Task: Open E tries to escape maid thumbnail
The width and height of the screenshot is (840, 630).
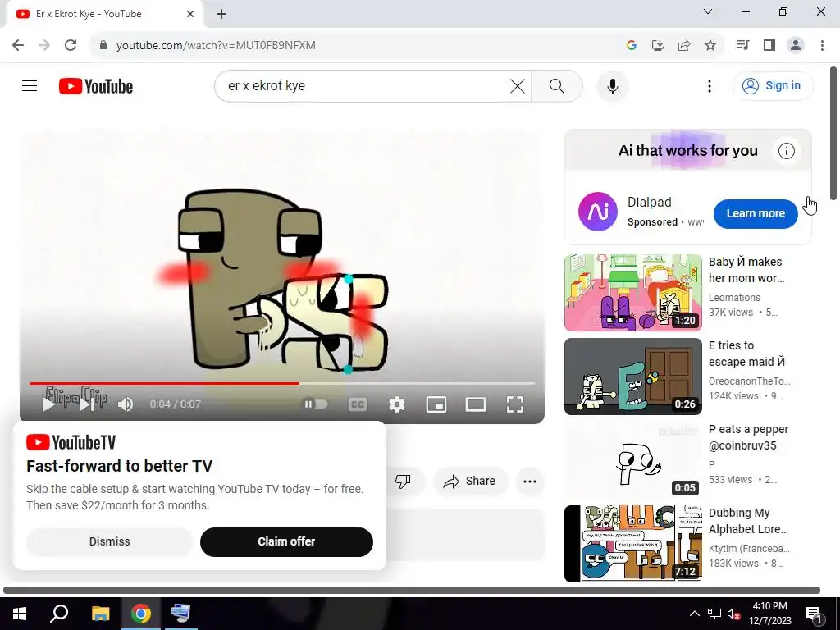Action: (x=633, y=376)
